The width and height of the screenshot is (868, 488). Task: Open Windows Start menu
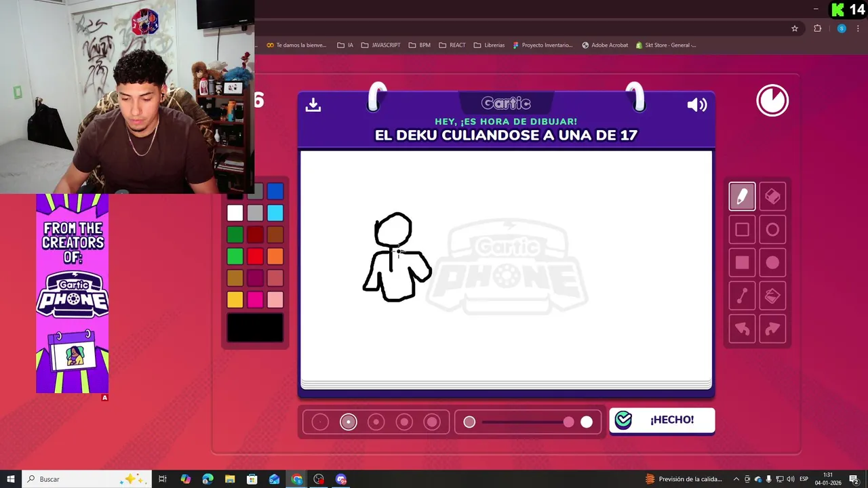[11, 479]
